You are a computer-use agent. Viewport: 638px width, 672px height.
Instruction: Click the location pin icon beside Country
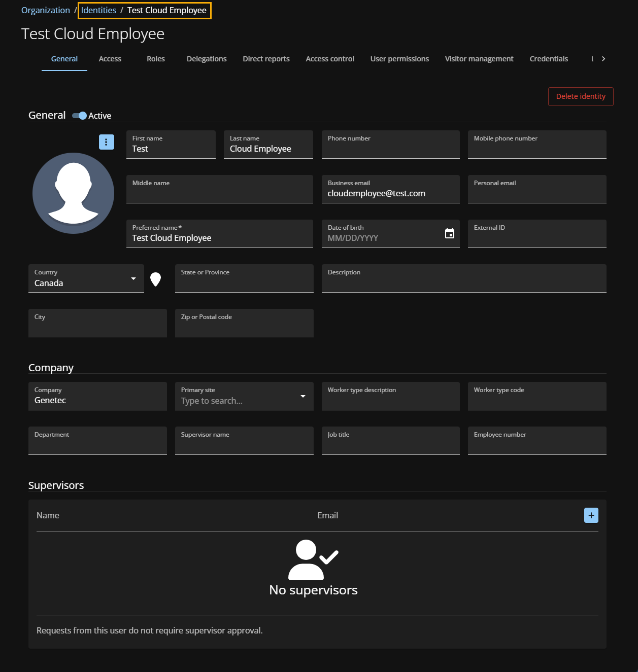coord(156,279)
